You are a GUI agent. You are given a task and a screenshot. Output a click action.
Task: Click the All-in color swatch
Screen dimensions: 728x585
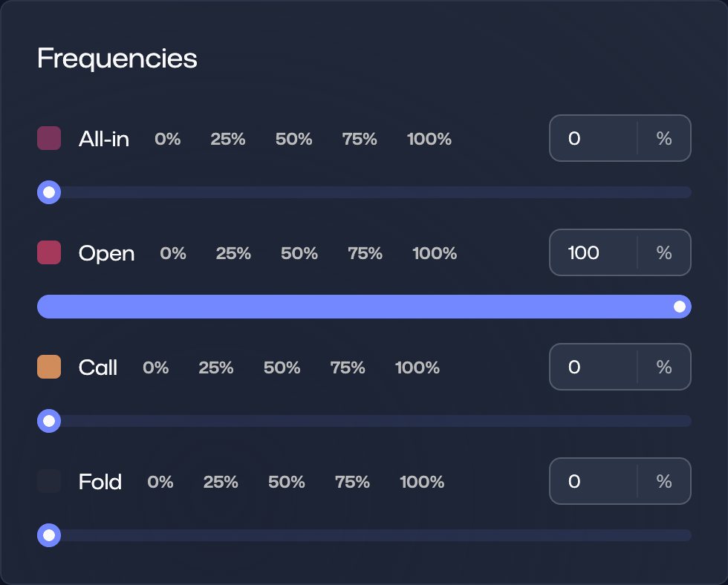pos(49,139)
